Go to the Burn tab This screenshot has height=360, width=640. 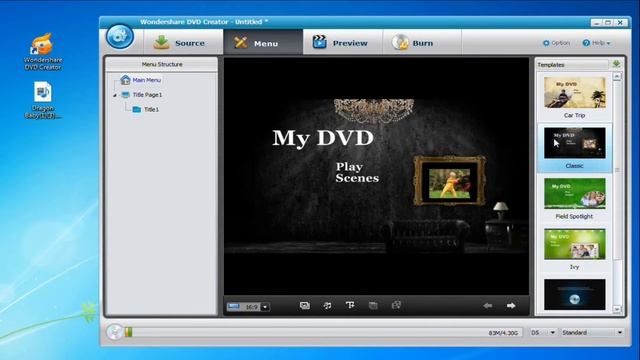[422, 42]
